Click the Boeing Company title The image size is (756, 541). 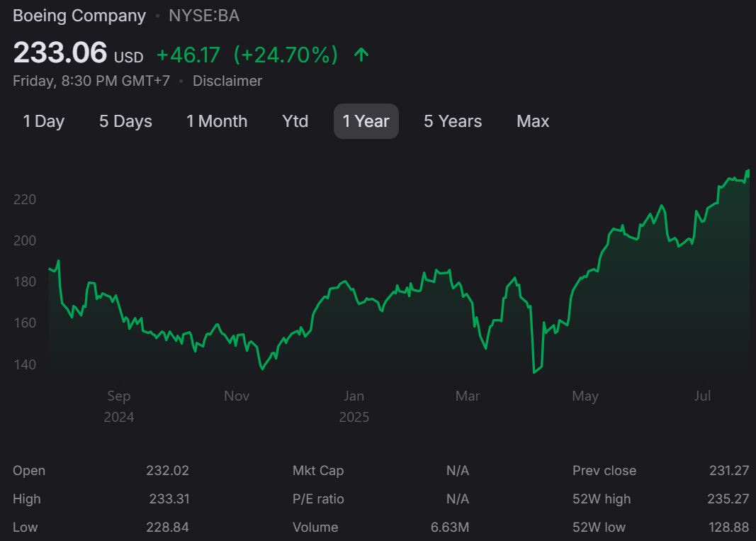click(79, 16)
